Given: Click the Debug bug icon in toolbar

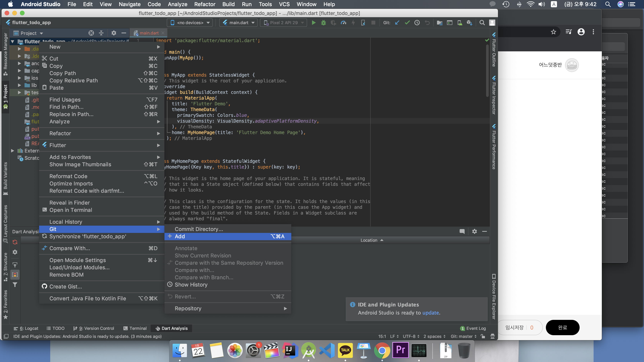Looking at the screenshot, I should coord(324,23).
